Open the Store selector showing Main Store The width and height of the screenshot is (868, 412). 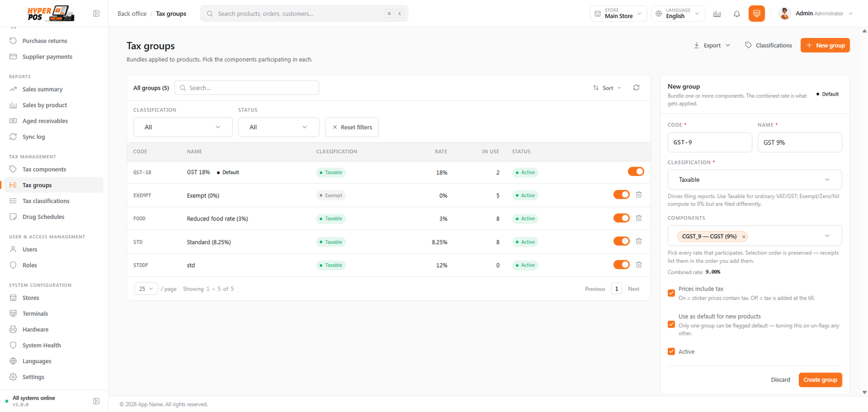coord(618,14)
